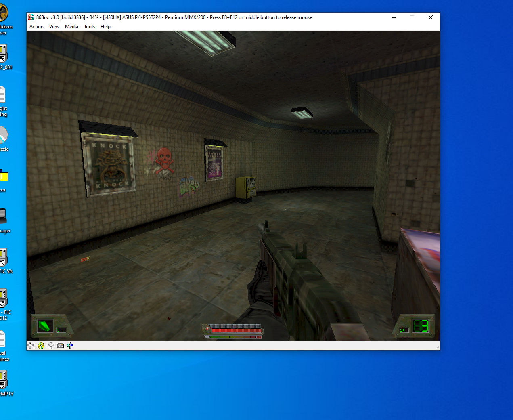Select the desktop icon labeled 'zzle'

point(3,135)
